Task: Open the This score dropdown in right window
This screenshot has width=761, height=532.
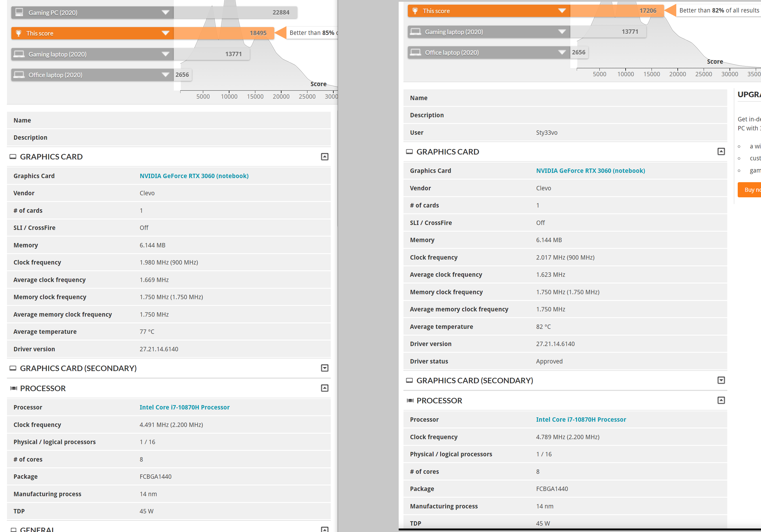Action: coord(562,11)
